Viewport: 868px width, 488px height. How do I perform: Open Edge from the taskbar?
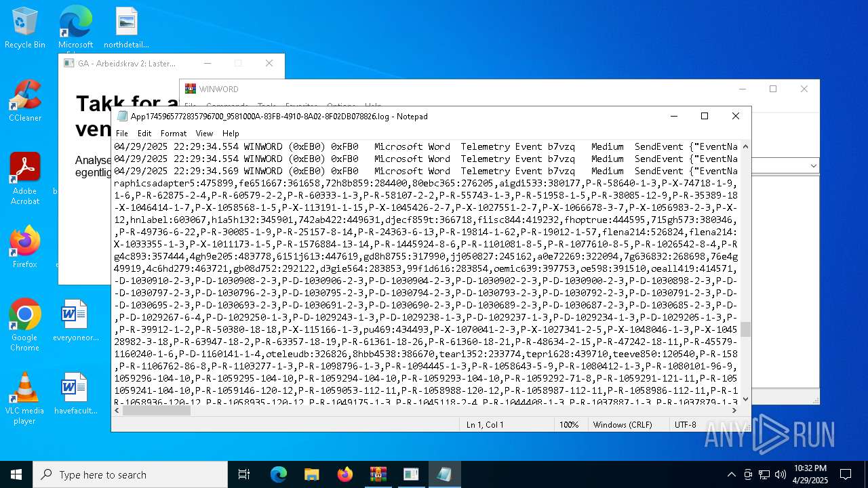(279, 474)
